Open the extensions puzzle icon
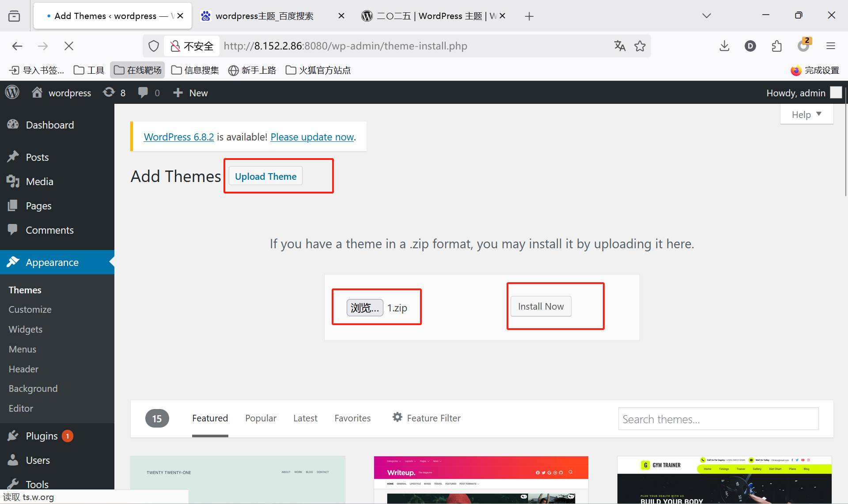 (777, 46)
